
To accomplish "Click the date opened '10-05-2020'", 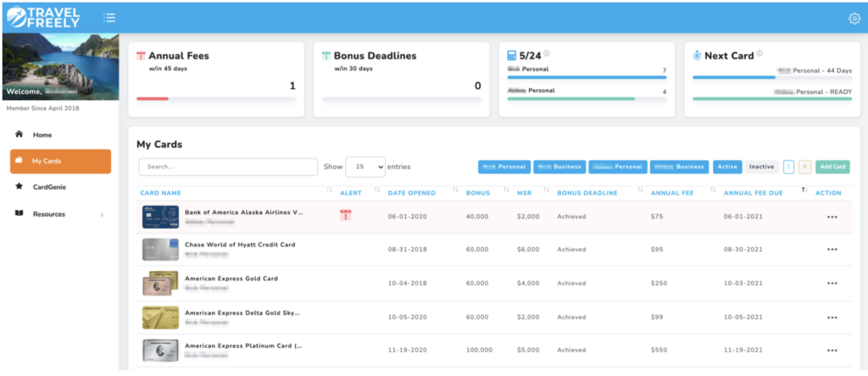I will (x=408, y=318).
